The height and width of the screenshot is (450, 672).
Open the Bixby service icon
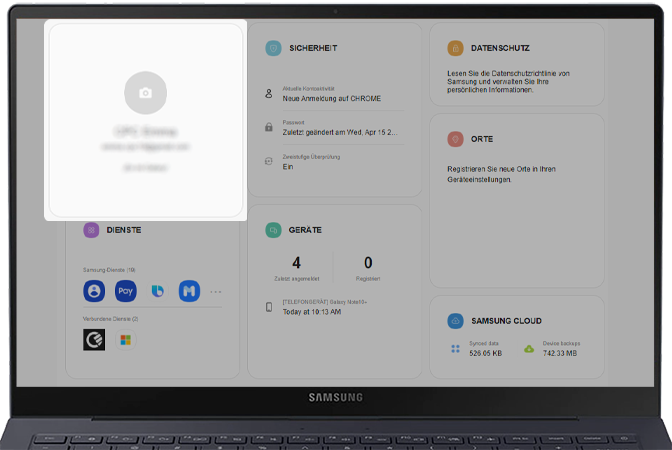pyautogui.click(x=157, y=291)
